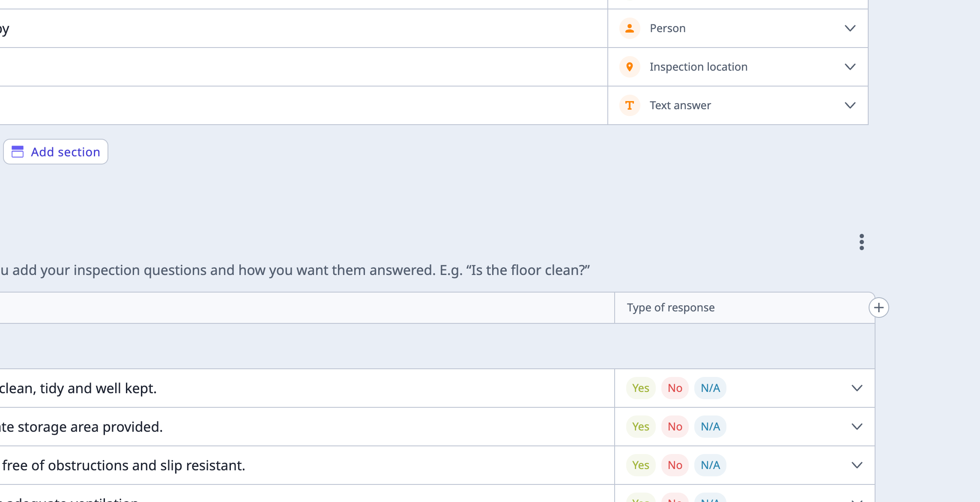Click the Inspection location pin icon
The image size is (980, 502).
click(x=629, y=67)
